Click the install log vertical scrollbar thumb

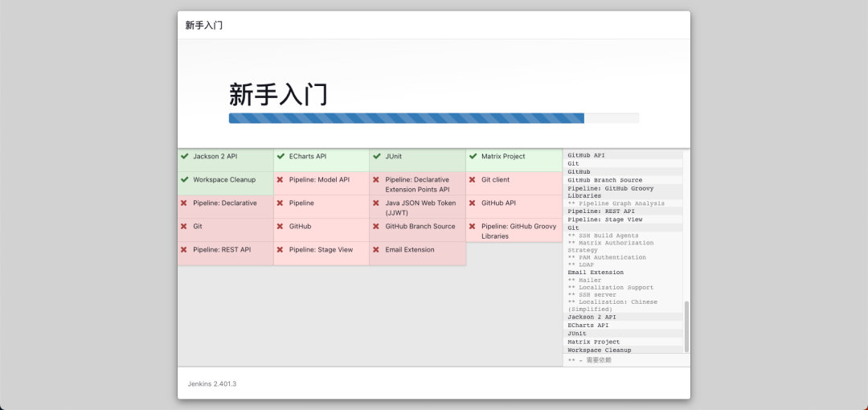687,327
